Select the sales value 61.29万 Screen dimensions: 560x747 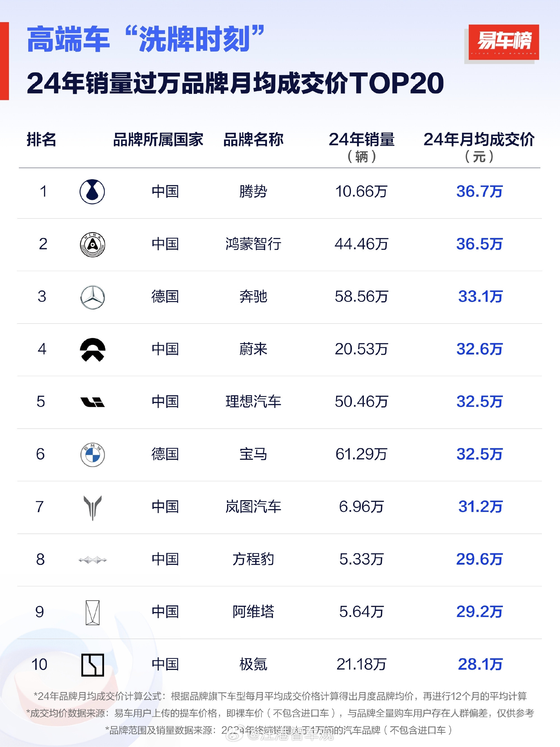pos(361,454)
